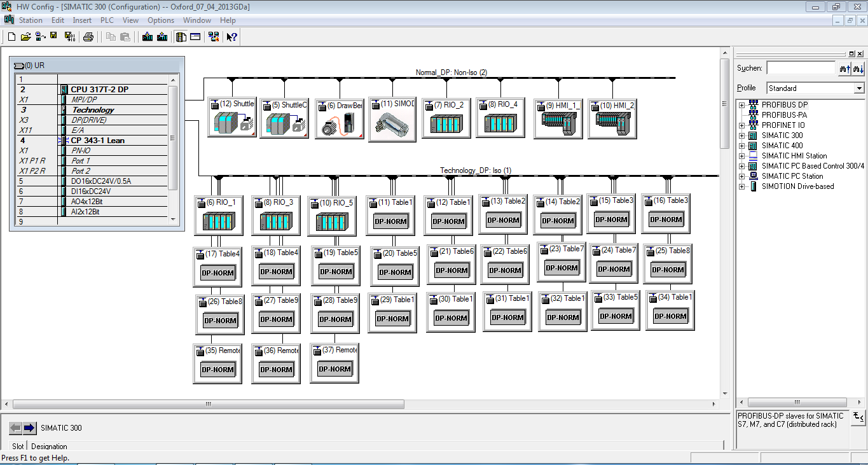Viewport: 868px width, 465px height.
Task: Select the CP 343-1 Lean rack row
Action: (x=92, y=141)
